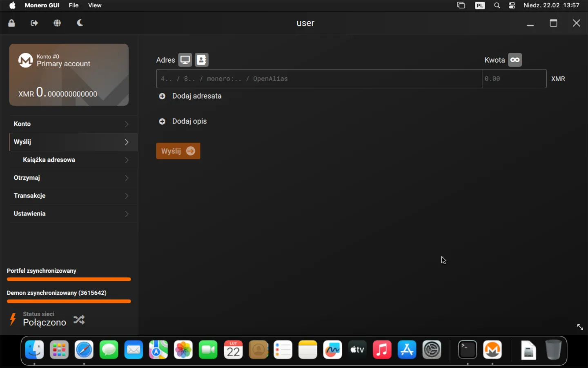588x368 pixels.
Task: Click the Dodaj adresata link
Action: pyautogui.click(x=197, y=96)
